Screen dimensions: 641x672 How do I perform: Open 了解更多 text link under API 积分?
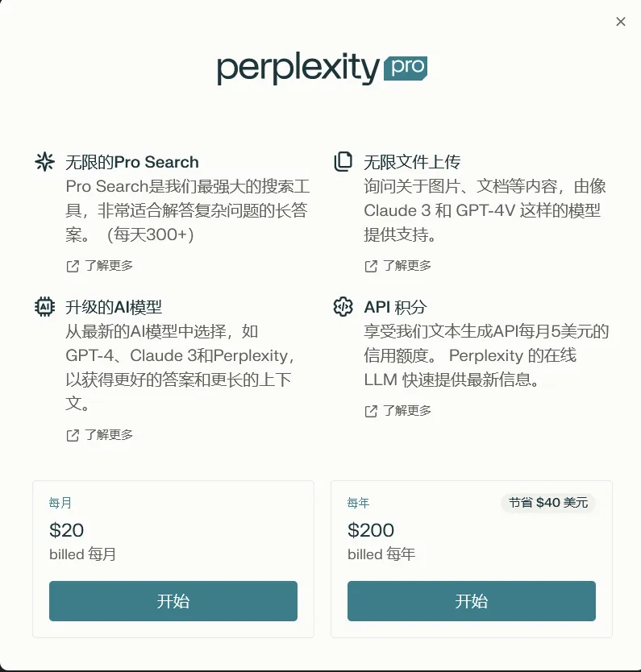point(407,411)
